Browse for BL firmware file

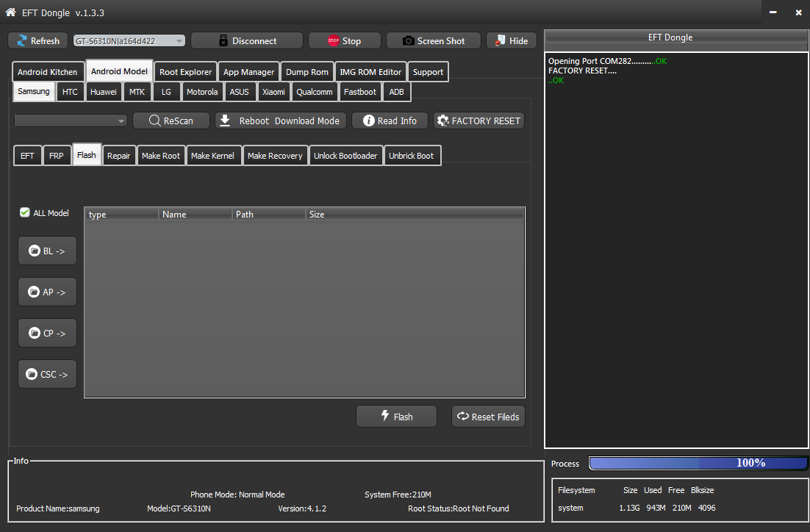tap(47, 251)
